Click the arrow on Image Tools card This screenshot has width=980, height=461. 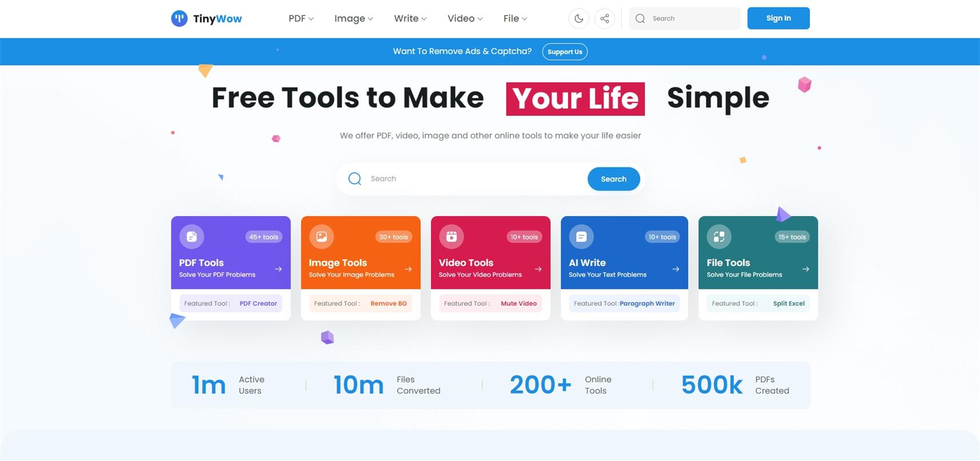[408, 269]
